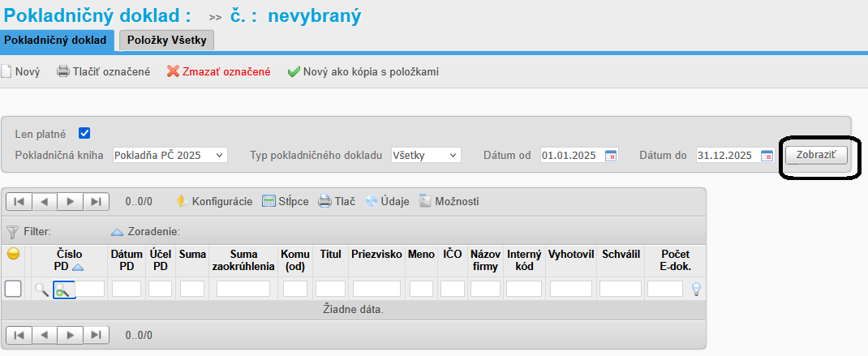Click the Nový link

(x=28, y=72)
